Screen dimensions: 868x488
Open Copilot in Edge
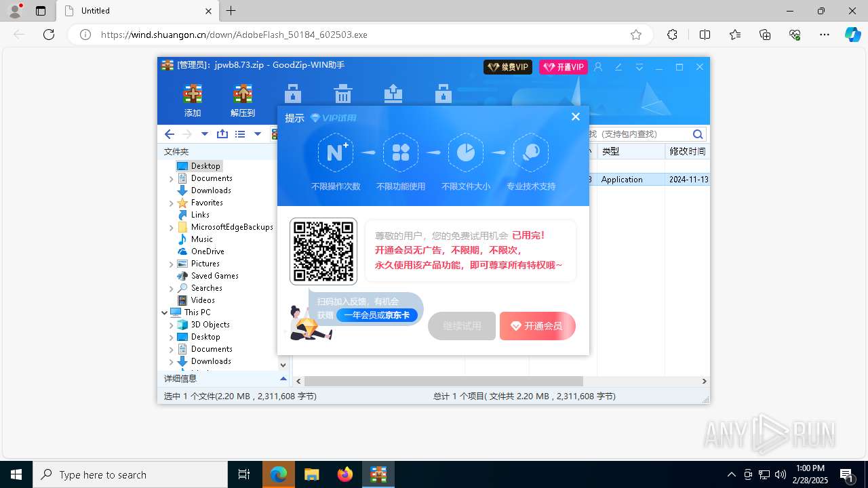click(x=852, y=35)
